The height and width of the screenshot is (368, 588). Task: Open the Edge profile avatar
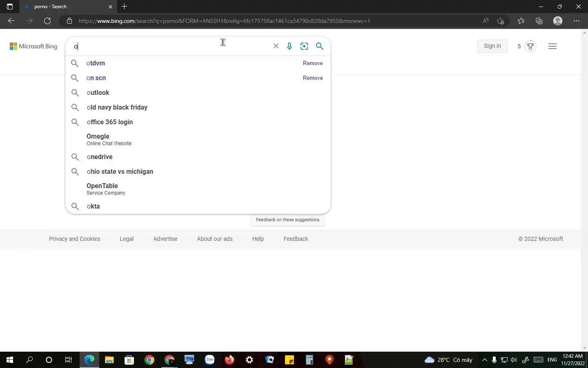click(558, 21)
